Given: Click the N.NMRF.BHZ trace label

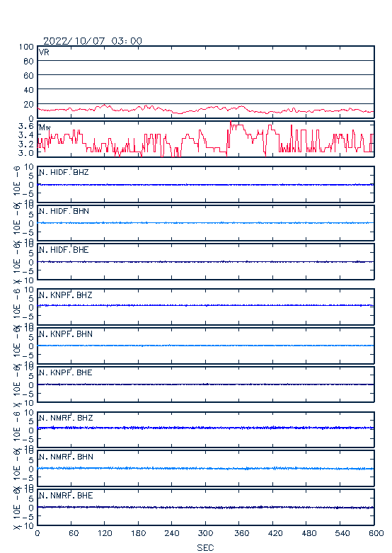Looking at the screenshot, I should coord(66,418).
